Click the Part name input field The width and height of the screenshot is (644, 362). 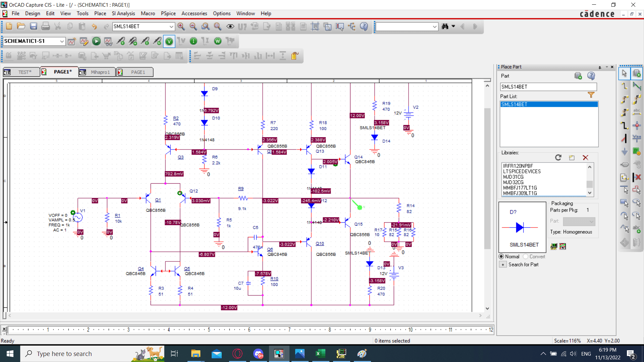[548, 87]
